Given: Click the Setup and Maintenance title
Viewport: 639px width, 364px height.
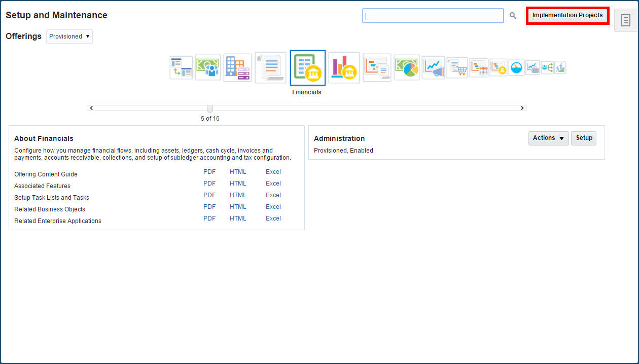Looking at the screenshot, I should pos(56,15).
